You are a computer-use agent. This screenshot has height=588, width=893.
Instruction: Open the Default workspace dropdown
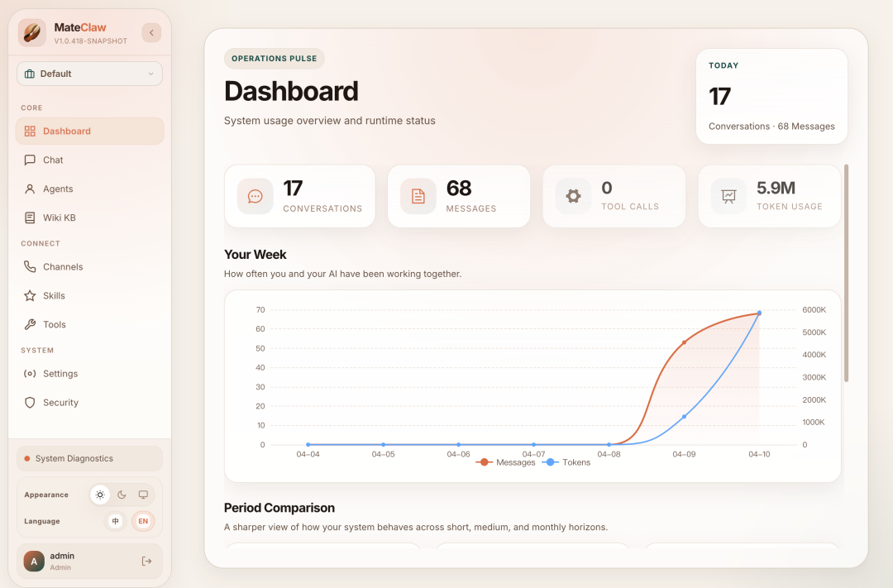(89, 74)
